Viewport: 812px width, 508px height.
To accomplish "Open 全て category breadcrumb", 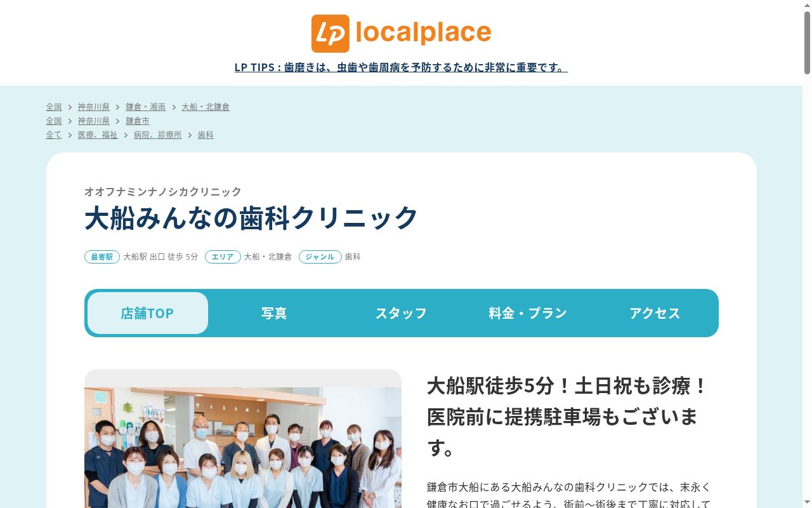I will click(x=54, y=135).
